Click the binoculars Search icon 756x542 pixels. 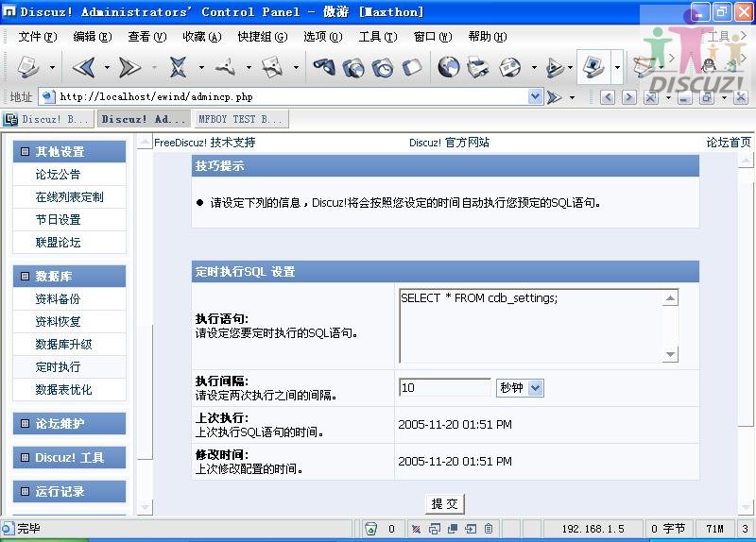pyautogui.click(x=323, y=67)
